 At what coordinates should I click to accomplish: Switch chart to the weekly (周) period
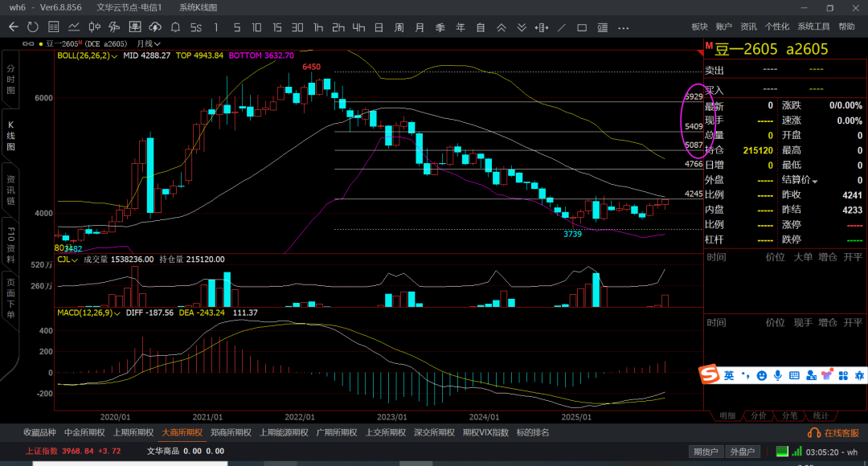point(399,27)
